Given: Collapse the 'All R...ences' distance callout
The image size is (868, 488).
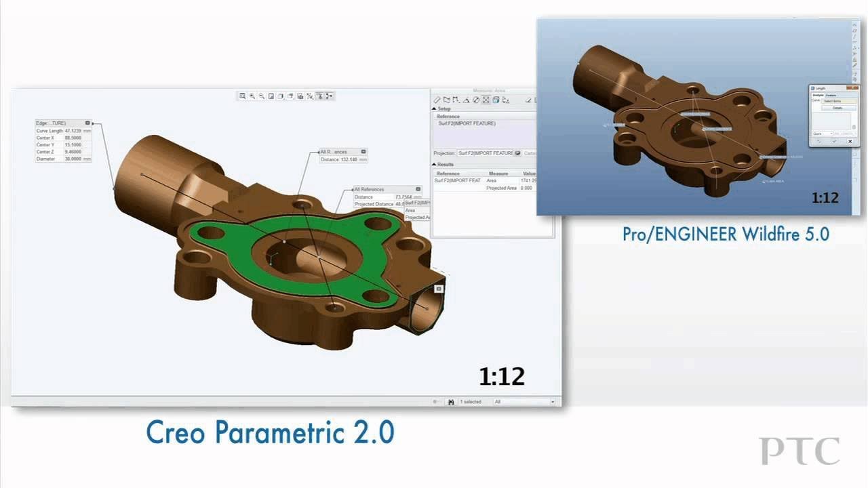Looking at the screenshot, I should tap(363, 152).
